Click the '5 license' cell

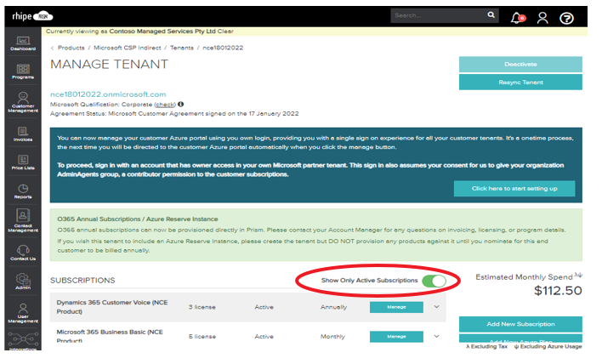pos(202,337)
